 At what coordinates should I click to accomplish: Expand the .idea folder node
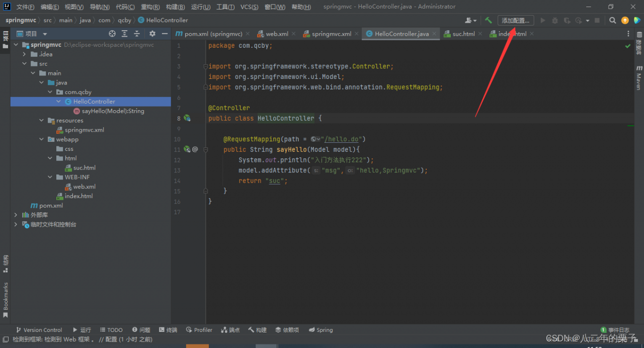click(24, 54)
